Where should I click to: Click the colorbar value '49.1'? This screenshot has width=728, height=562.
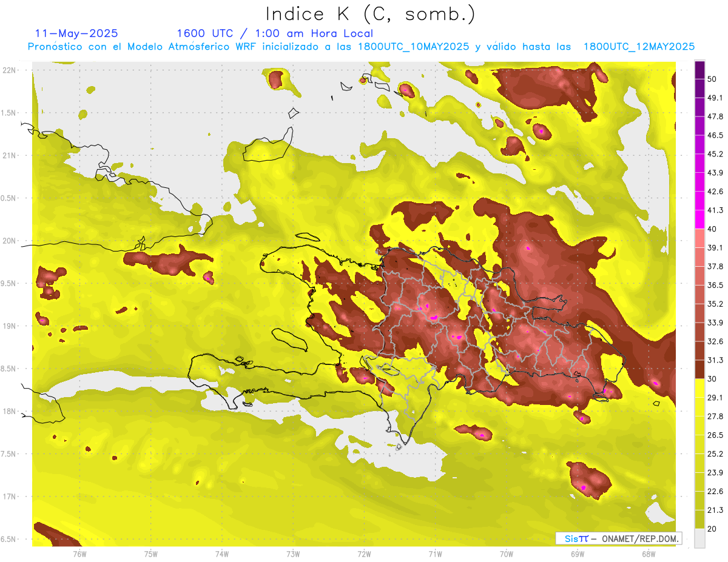point(716,98)
